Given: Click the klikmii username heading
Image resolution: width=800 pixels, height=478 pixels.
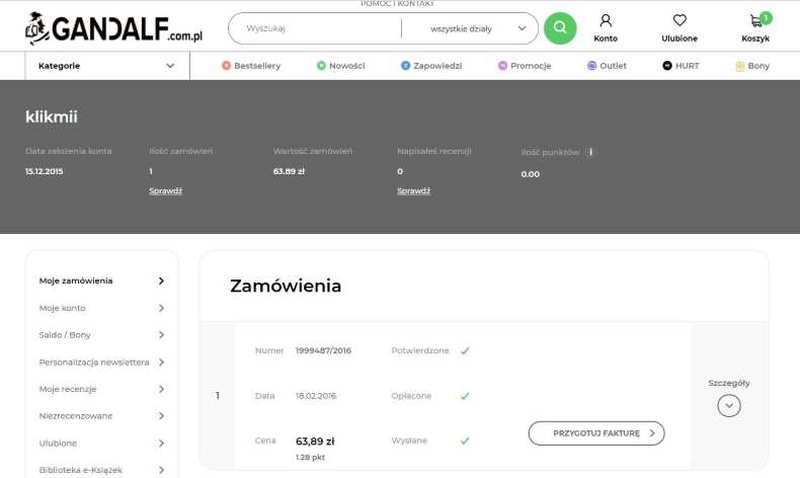Looking at the screenshot, I should coord(52,117).
